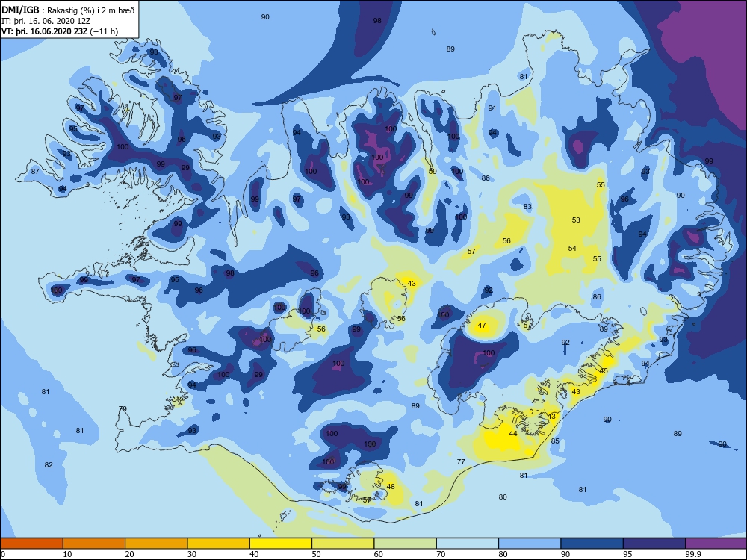Click the legend tick label 30

tap(191, 554)
